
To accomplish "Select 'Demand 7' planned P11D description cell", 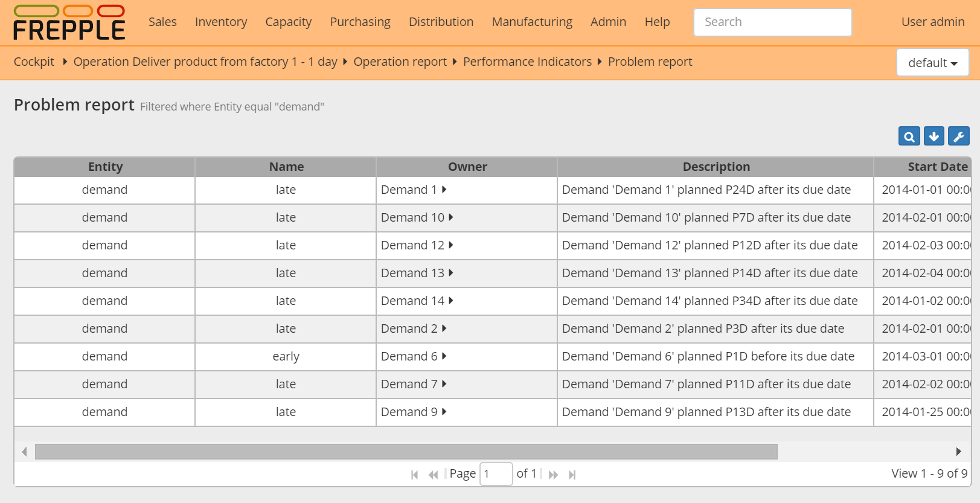I will coord(716,385).
